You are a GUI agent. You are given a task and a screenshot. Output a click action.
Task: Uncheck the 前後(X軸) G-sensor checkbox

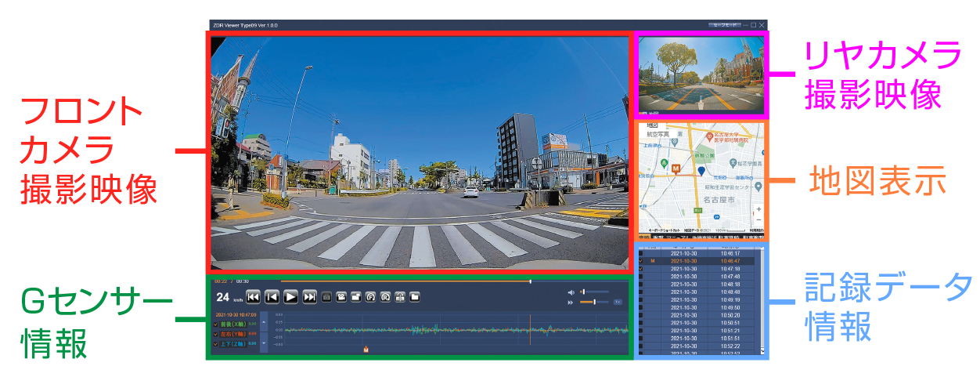point(216,324)
